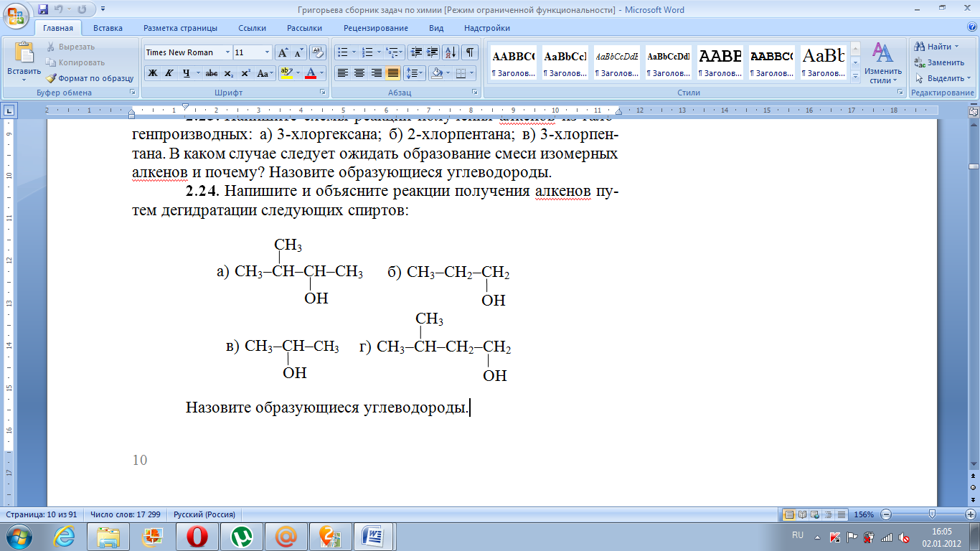The image size is (980, 551).
Task: Expand the numbered list dropdown arrow
Action: (x=378, y=52)
